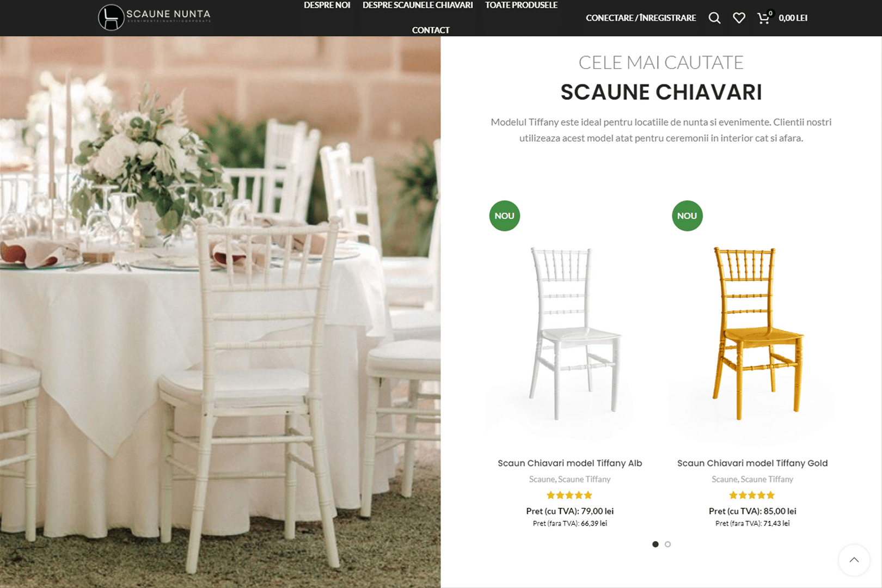Image resolution: width=882 pixels, height=588 pixels.
Task: Open the search magnifier icon
Action: pyautogui.click(x=714, y=18)
